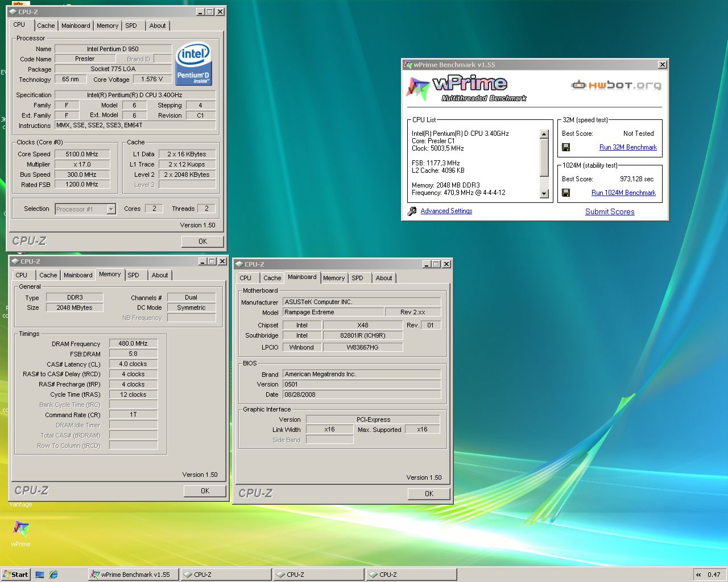Expand hidden tray icons chevron
728x582 pixels.
[698, 575]
